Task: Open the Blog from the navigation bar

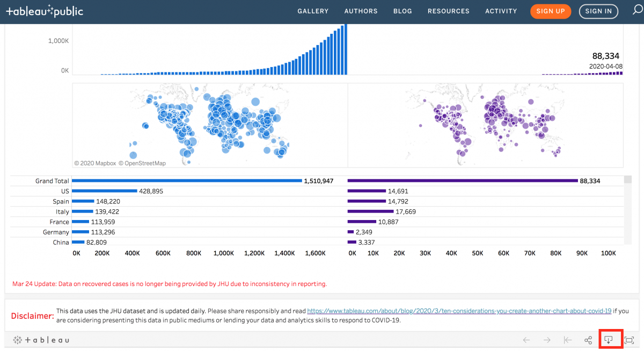Action: point(402,11)
